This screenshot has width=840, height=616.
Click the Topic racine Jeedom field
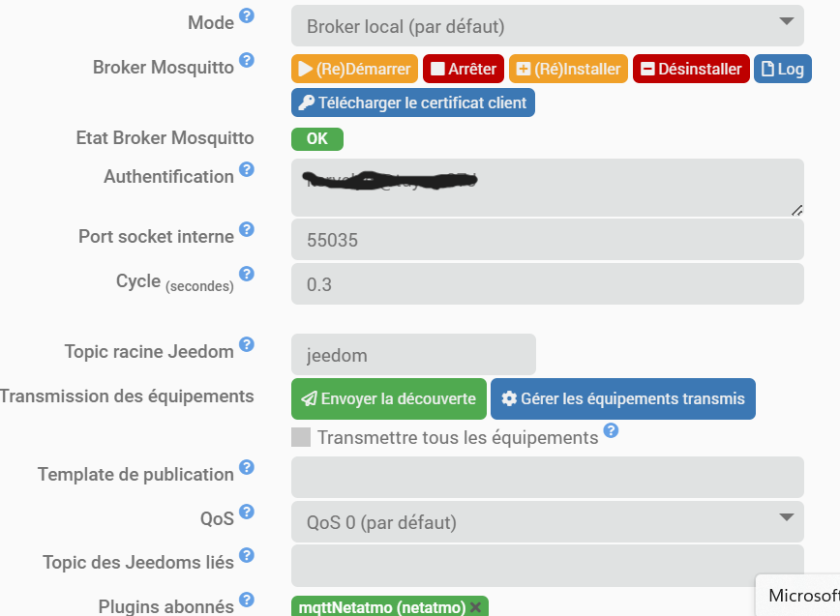[x=413, y=355]
